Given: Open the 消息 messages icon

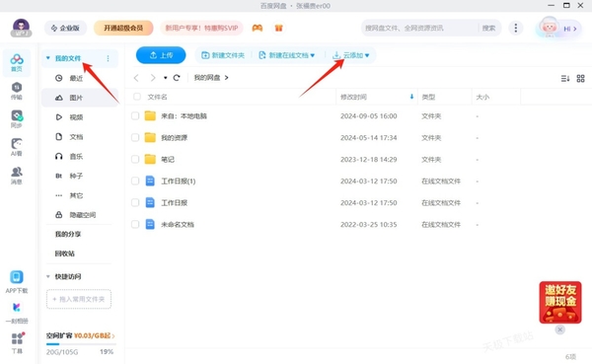Looking at the screenshot, I should click(17, 176).
